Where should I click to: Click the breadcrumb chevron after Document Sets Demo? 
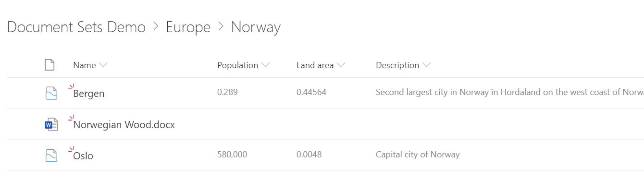pyautogui.click(x=156, y=27)
